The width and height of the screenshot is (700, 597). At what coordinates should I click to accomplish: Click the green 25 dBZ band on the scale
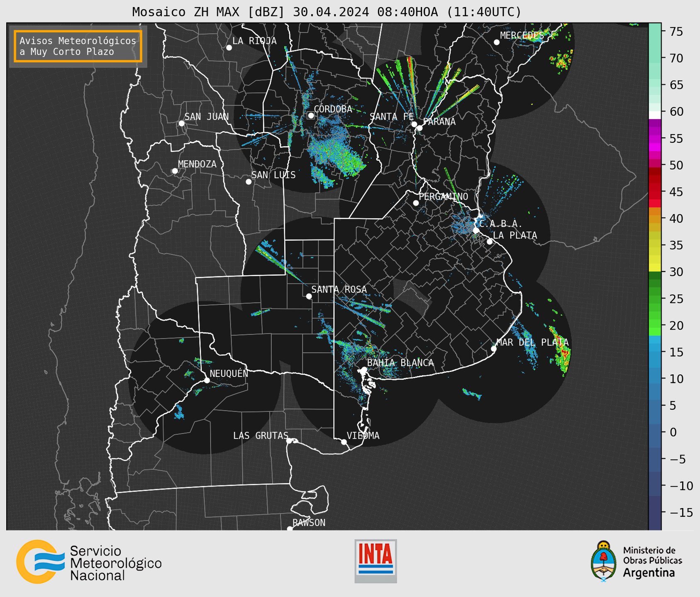(x=655, y=298)
